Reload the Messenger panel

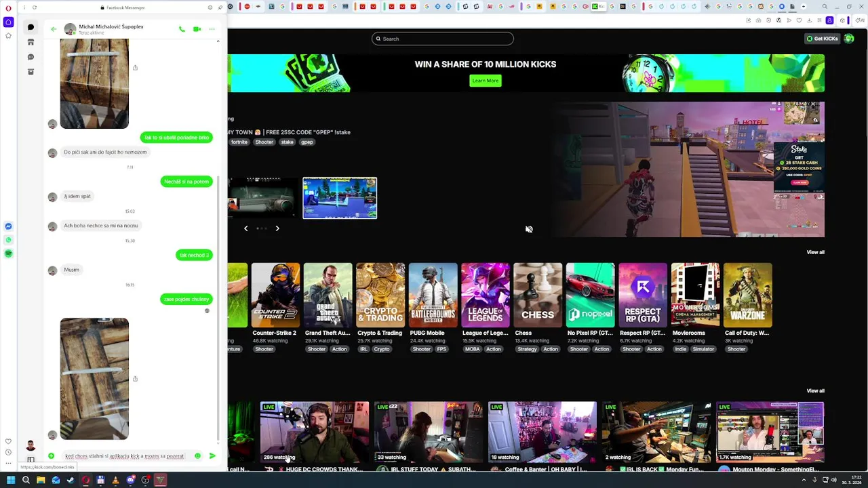pos(35,7)
